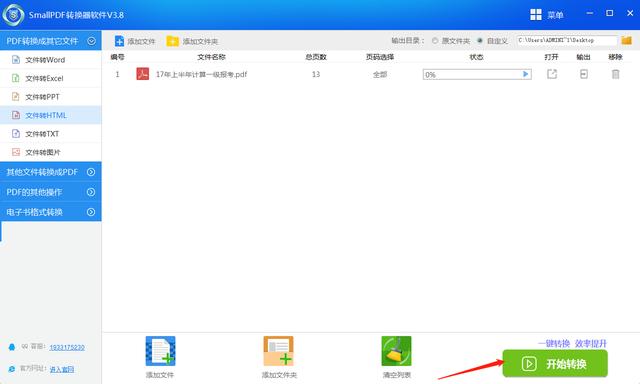
Task: Maximize the SmallPDF window
Action: pyautogui.click(x=609, y=13)
